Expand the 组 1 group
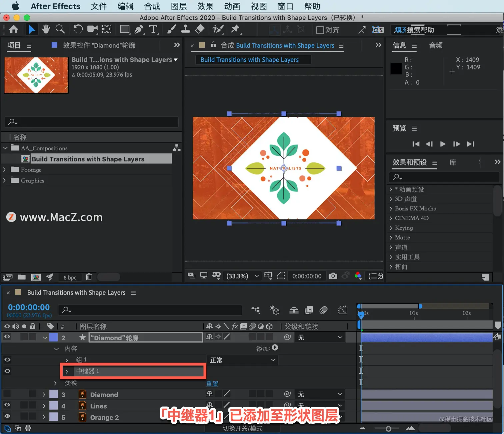The image size is (504, 434). point(67,360)
